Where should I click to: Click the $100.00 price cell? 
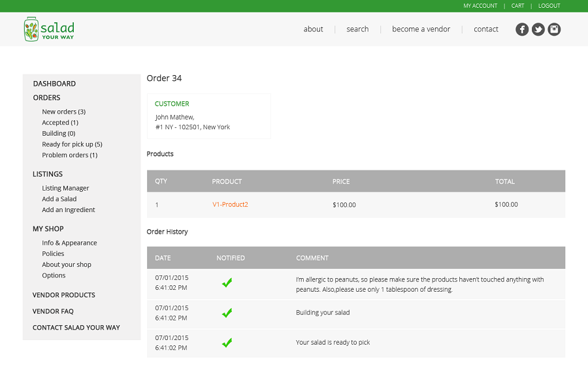(x=344, y=205)
